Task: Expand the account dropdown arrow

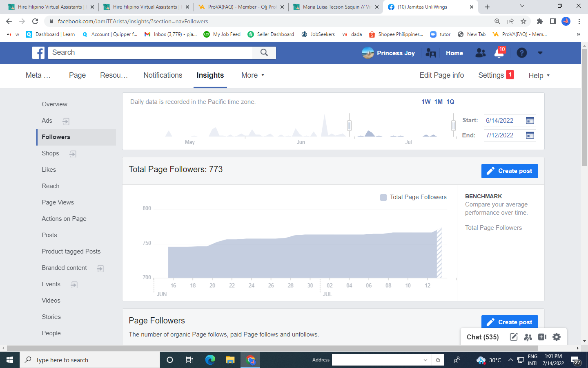Action: (x=540, y=53)
